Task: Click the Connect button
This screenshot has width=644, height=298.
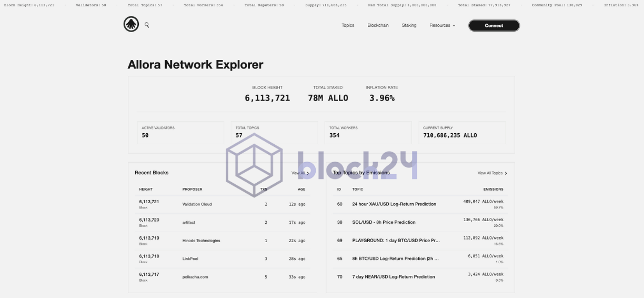Action: tap(494, 25)
